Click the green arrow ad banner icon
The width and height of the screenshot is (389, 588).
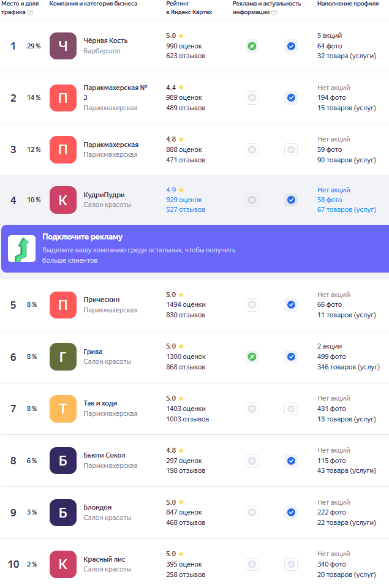tap(21, 249)
